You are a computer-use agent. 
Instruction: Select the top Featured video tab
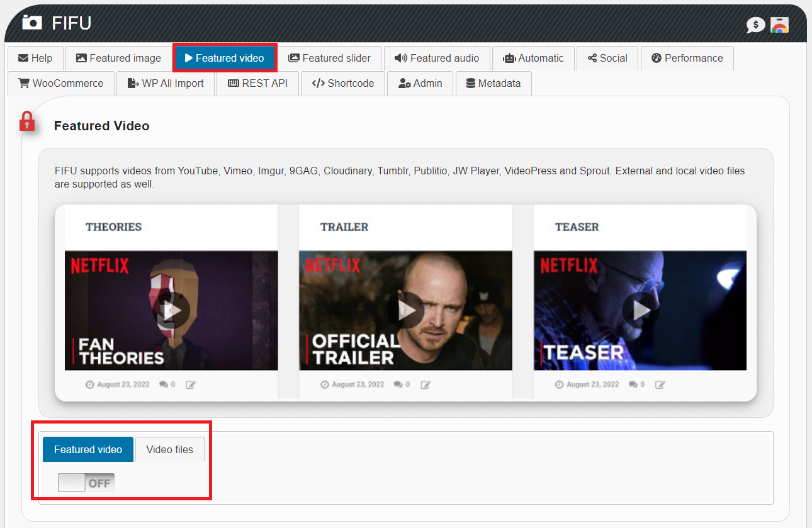[x=225, y=59]
